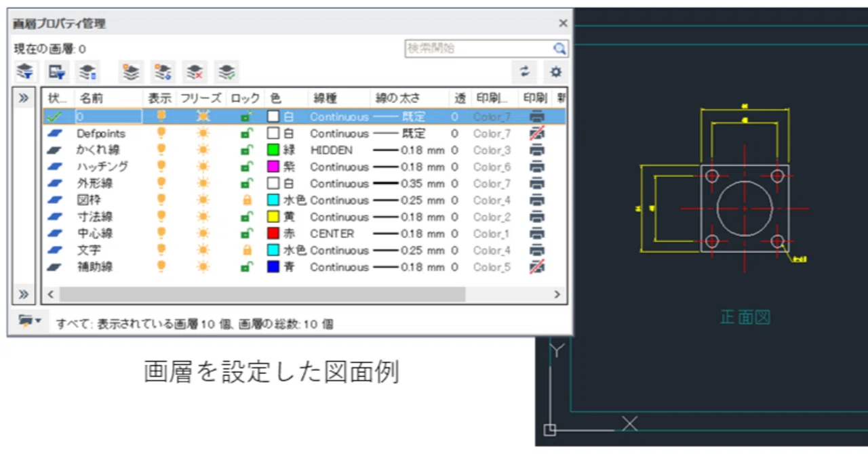Create a new layer
868x454 pixels.
tap(132, 72)
